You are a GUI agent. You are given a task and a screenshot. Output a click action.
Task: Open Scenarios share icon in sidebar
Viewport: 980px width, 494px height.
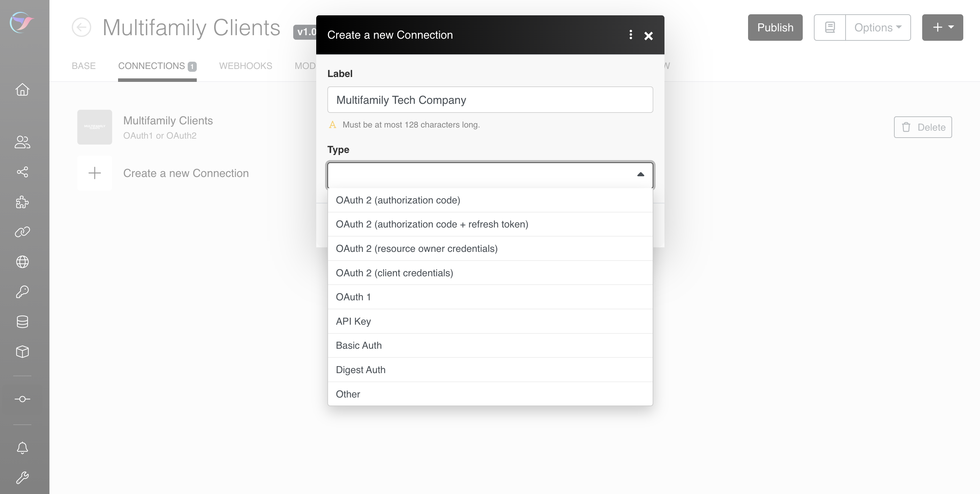pyautogui.click(x=22, y=172)
